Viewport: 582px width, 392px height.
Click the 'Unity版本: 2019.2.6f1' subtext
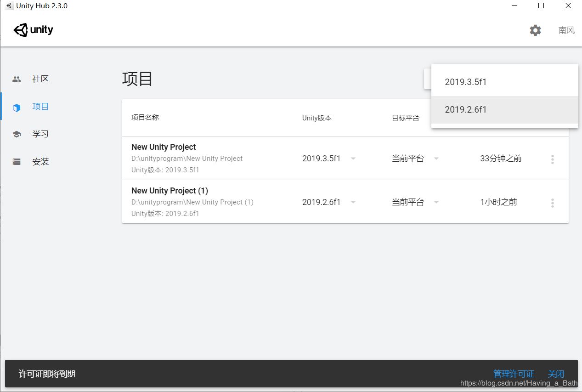(x=165, y=214)
